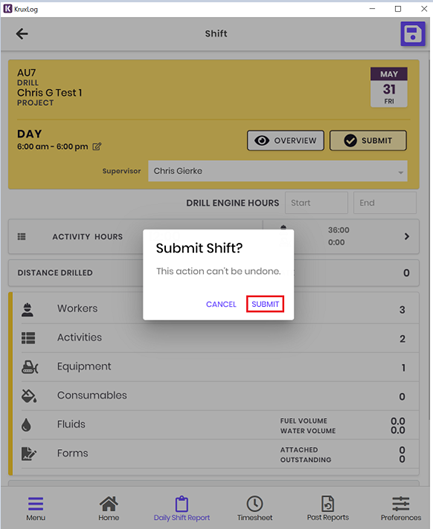Click the Forms signature icon

point(29,453)
